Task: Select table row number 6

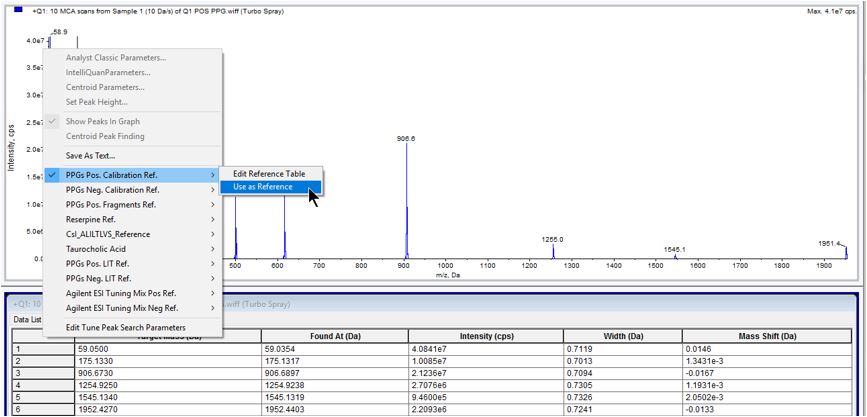Action: pos(43,410)
